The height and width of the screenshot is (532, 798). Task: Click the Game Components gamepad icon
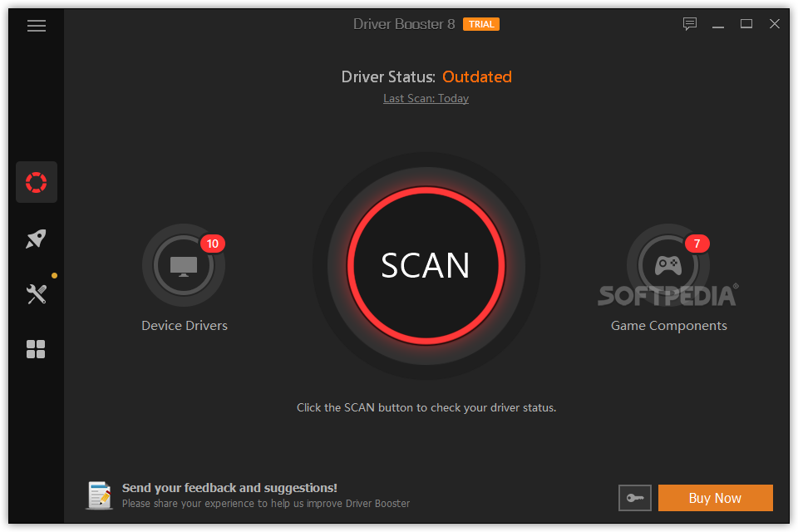pos(667,265)
